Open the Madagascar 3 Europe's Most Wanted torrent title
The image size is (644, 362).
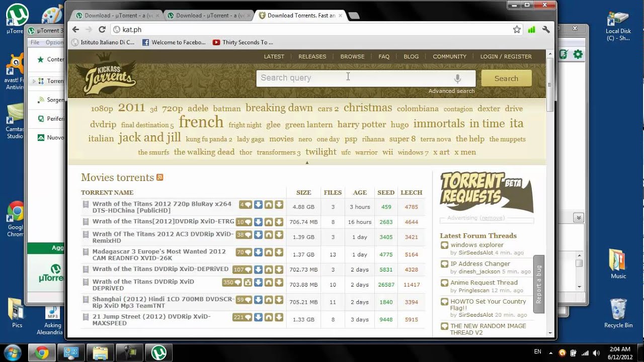[x=159, y=254]
